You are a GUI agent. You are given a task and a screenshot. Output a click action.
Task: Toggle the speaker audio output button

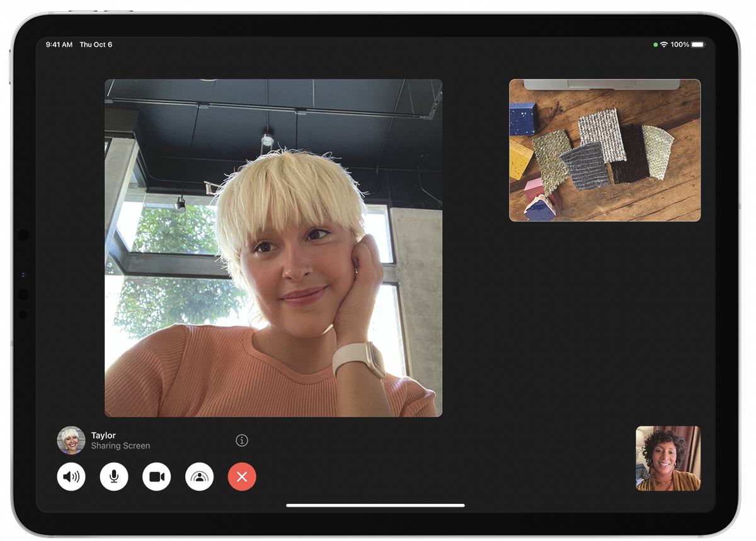coord(71,477)
